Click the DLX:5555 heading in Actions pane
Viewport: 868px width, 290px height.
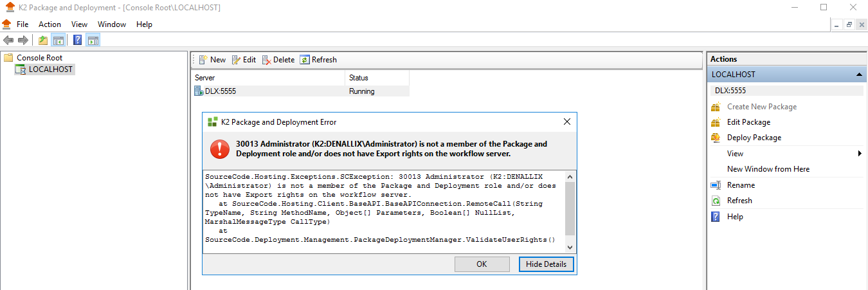787,91
